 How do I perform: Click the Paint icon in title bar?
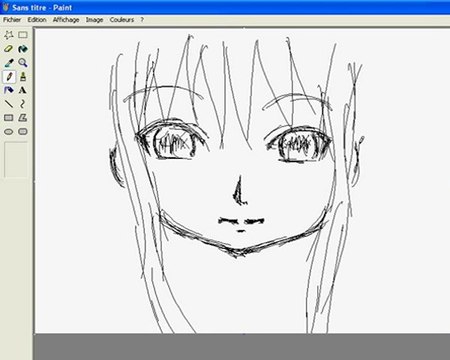tap(6, 7)
